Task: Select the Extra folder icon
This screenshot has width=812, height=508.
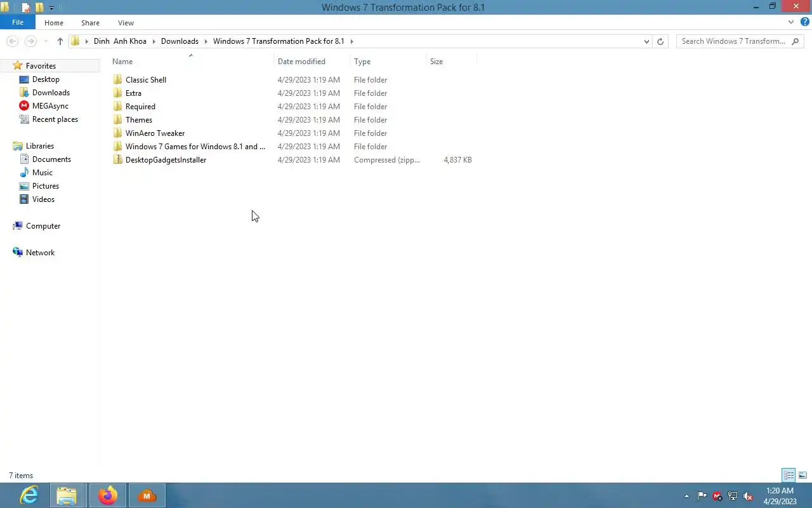Action: click(117, 93)
